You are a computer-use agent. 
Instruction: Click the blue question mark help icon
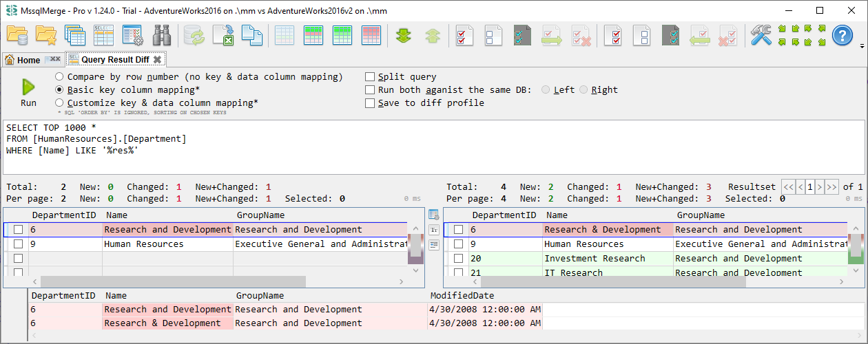(x=843, y=35)
